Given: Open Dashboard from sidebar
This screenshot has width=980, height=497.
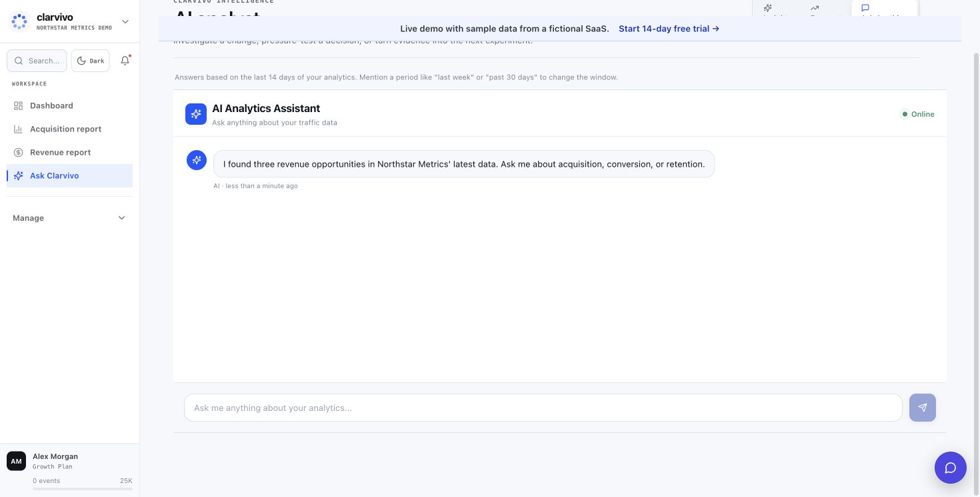Looking at the screenshot, I should (x=69, y=105).
